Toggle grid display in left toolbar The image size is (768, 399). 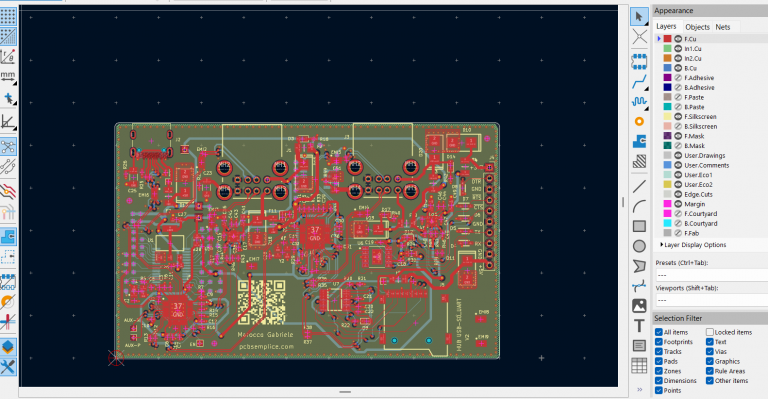pyautogui.click(x=8, y=17)
